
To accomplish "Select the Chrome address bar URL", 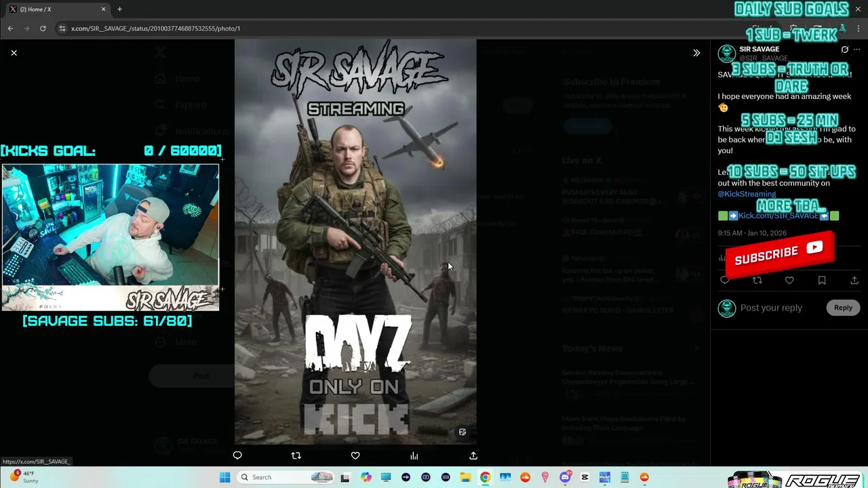I will (x=155, y=28).
